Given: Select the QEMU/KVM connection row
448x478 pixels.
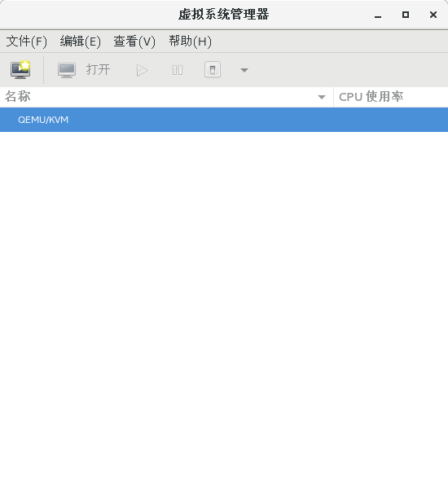Looking at the screenshot, I should click(x=224, y=120).
